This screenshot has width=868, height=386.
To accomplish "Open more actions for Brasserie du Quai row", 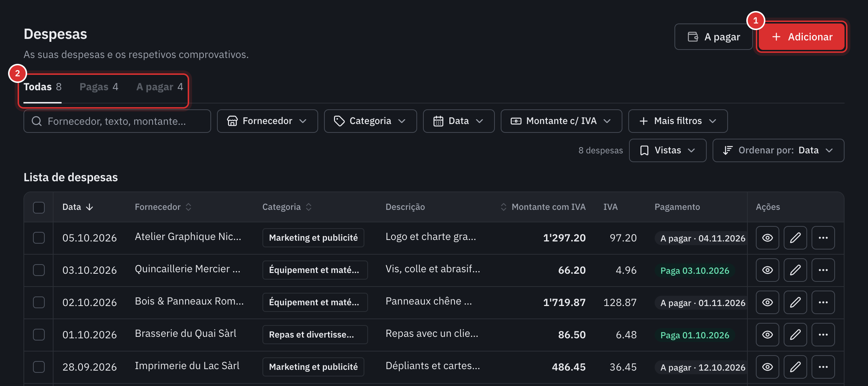I will click(823, 335).
